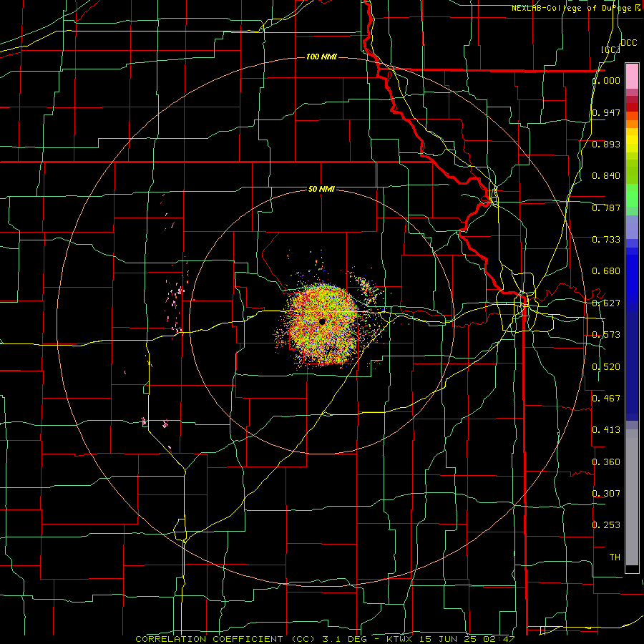Click the 0.520 color scale value

click(606, 367)
